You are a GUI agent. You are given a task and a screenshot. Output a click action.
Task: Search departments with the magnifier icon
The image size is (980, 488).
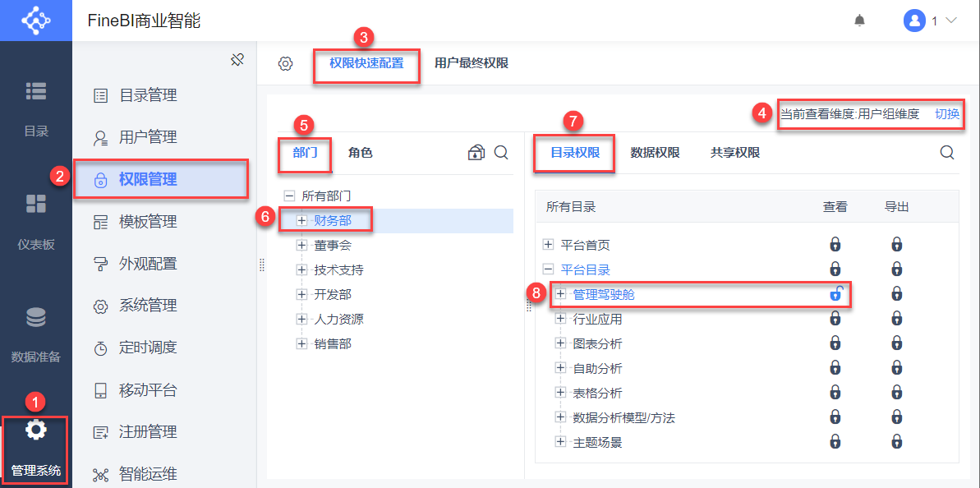coord(501,153)
